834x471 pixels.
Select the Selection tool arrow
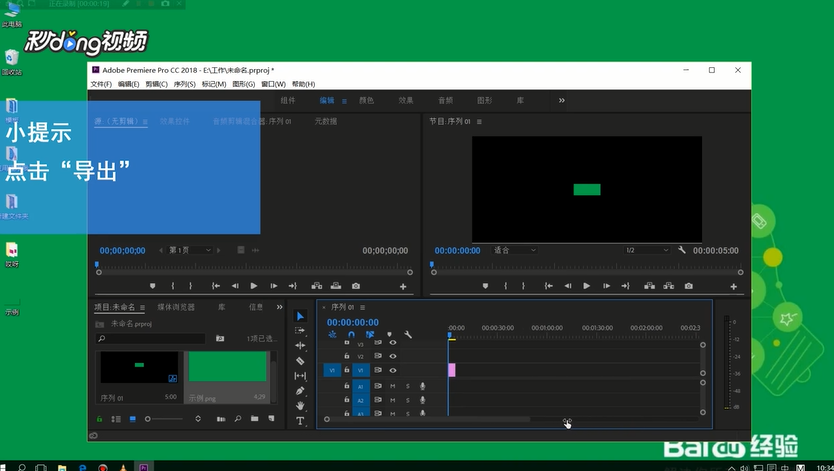click(x=300, y=316)
